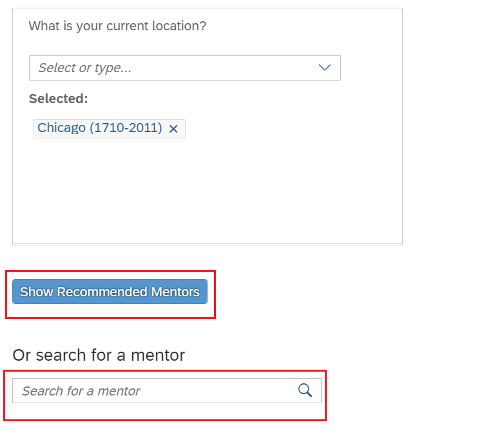
Task: Delete the Chicago tag with its X
Action: pyautogui.click(x=173, y=129)
